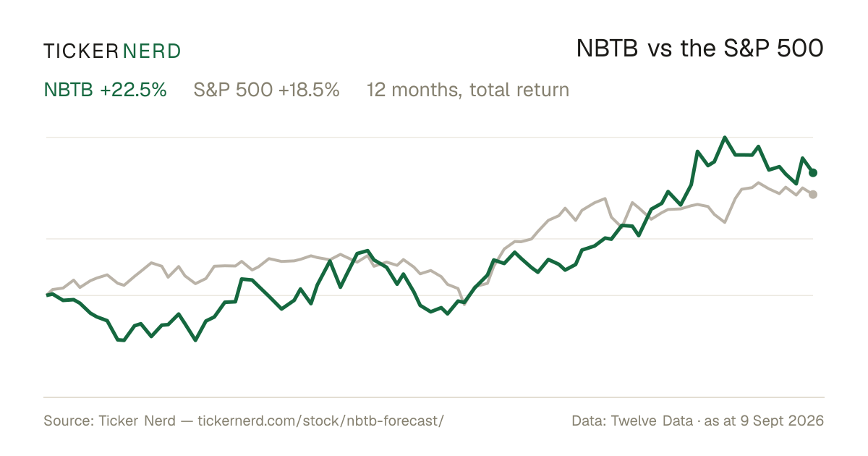868x456 pixels.
Task: Click the gray S&P 500 endpoint dot
Action: pyautogui.click(x=813, y=194)
